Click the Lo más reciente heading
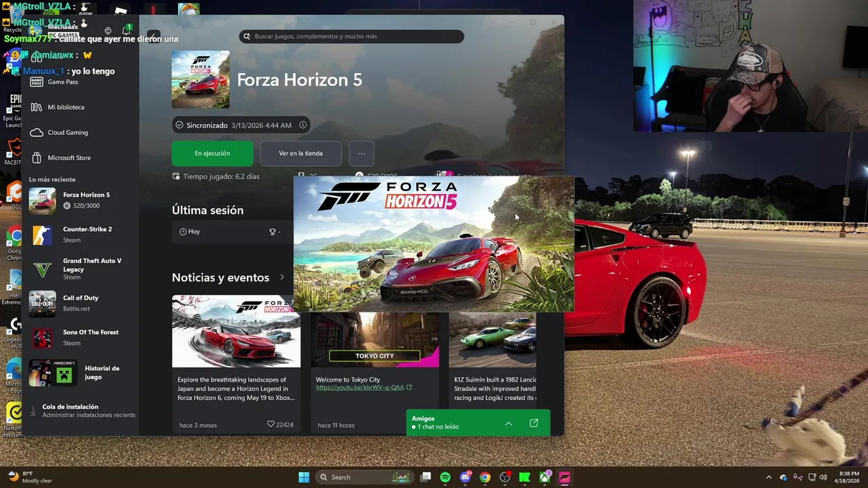Image resolution: width=868 pixels, height=488 pixels. pos(52,180)
